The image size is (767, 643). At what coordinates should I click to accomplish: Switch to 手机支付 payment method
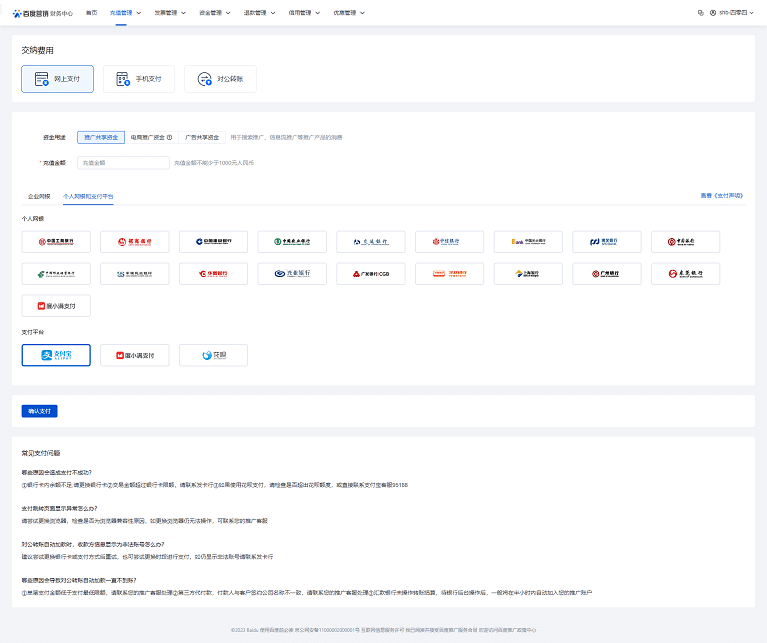(x=139, y=78)
